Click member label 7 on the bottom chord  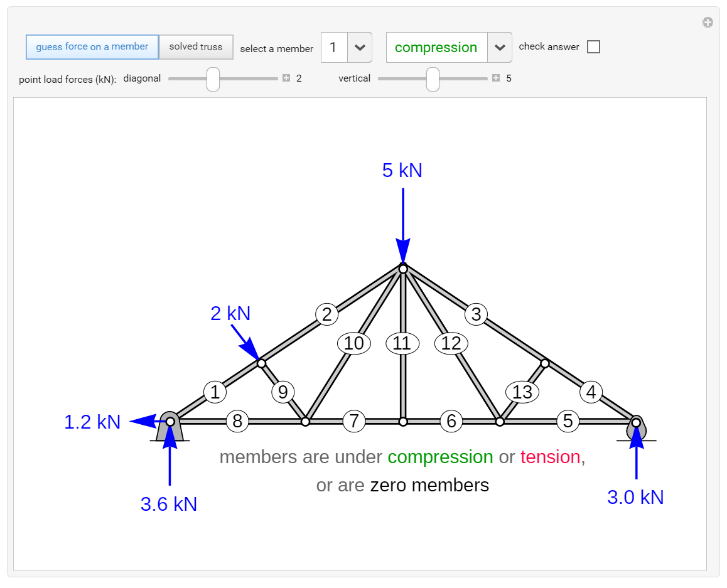coord(354,421)
